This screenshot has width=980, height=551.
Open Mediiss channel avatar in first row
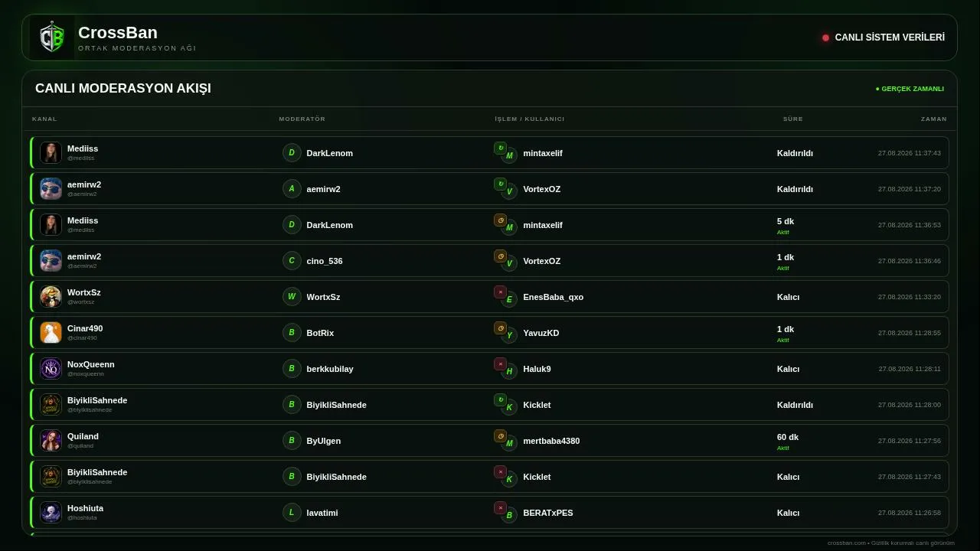(51, 153)
